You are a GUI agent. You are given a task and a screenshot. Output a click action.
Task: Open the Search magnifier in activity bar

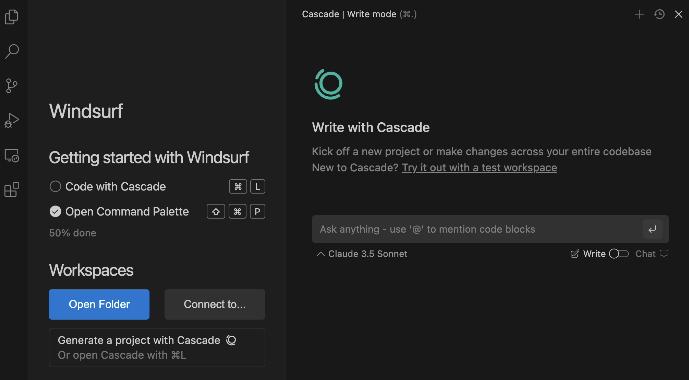click(11, 51)
